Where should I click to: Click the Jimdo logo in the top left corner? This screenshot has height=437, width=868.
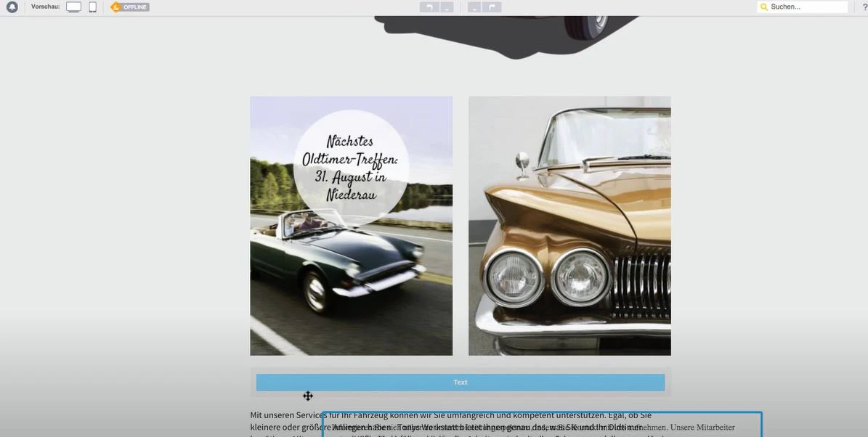coord(12,6)
